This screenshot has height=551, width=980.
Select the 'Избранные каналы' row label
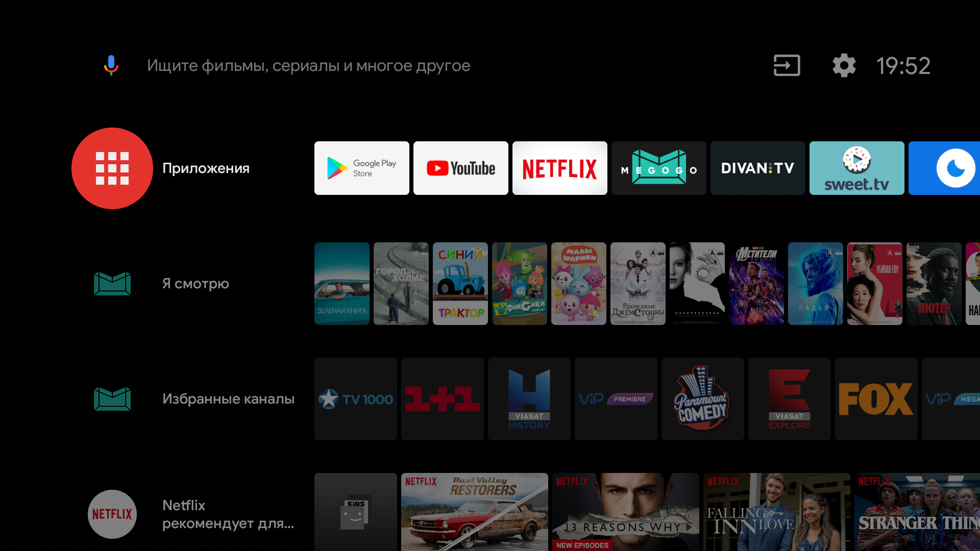228,399
